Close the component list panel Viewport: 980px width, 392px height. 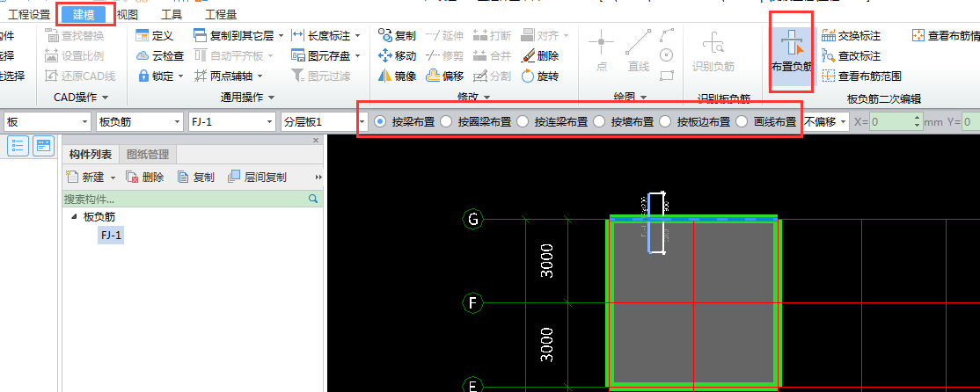coord(316,141)
